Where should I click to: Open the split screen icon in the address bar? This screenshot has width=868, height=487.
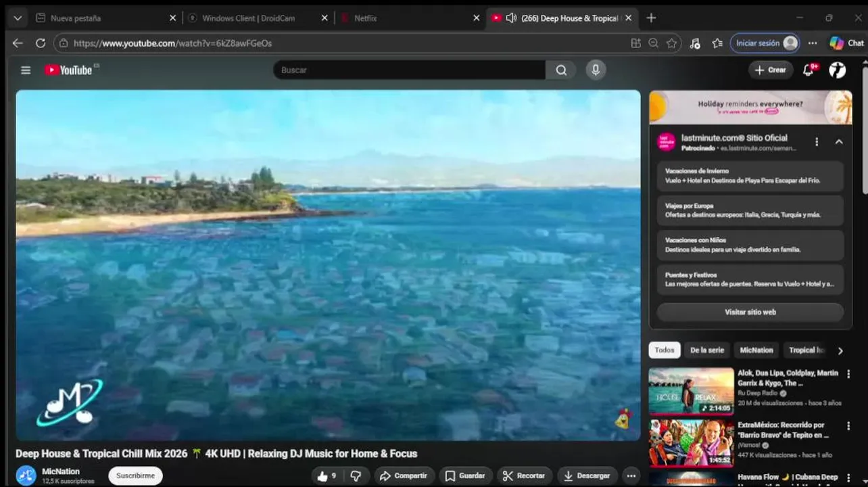coord(635,43)
